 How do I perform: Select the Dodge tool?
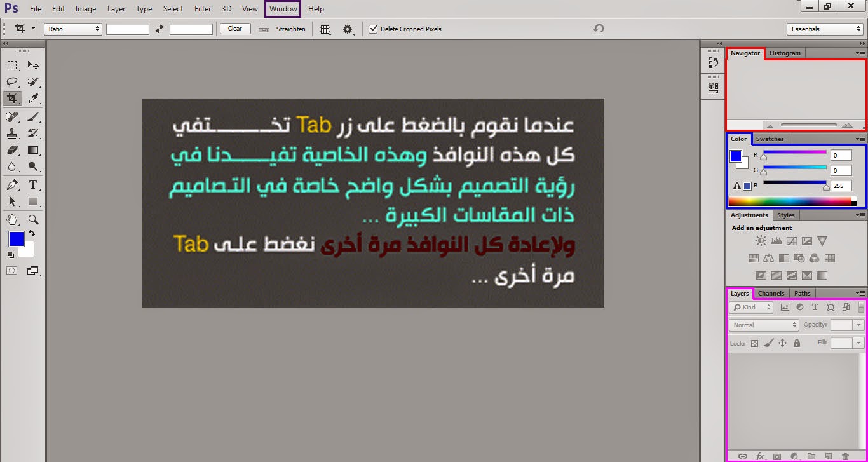point(33,166)
